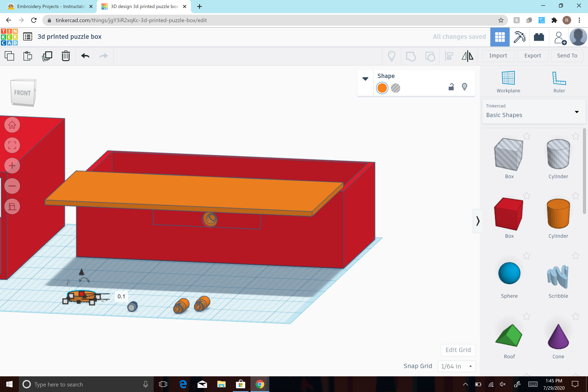Toggle the shape lock
The height and width of the screenshot is (392, 588).
451,87
